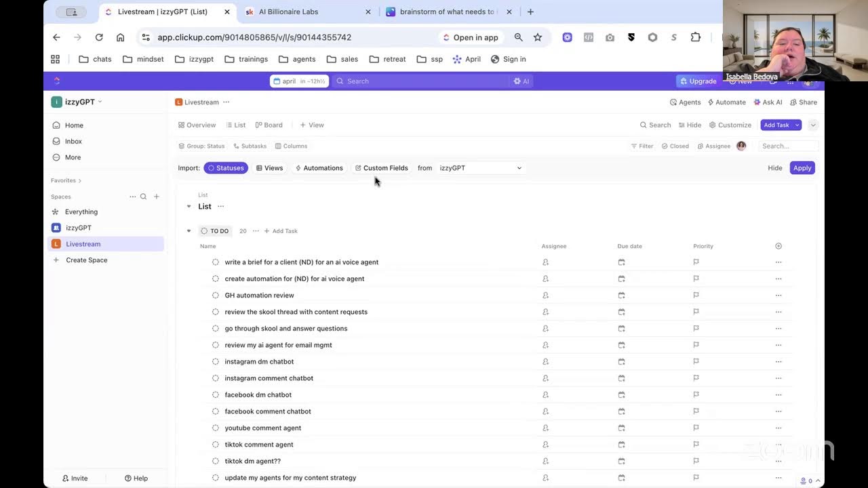Open the browser home page icon
868x488 pixels.
click(x=120, y=37)
